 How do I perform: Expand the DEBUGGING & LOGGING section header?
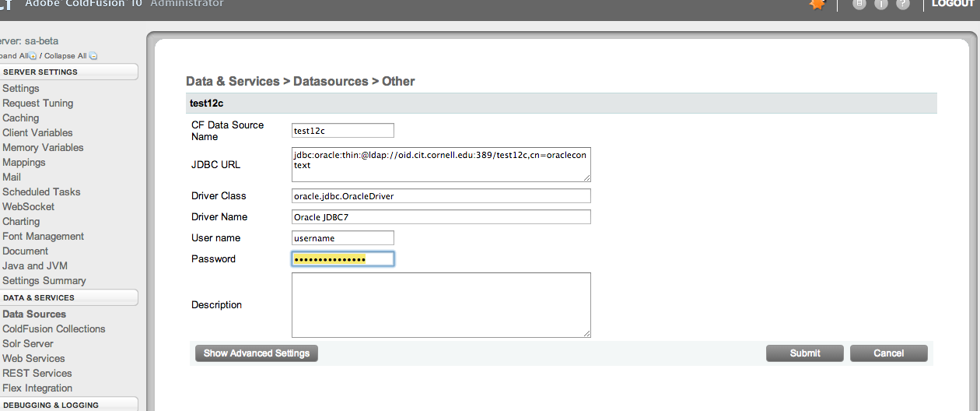pyautogui.click(x=68, y=405)
